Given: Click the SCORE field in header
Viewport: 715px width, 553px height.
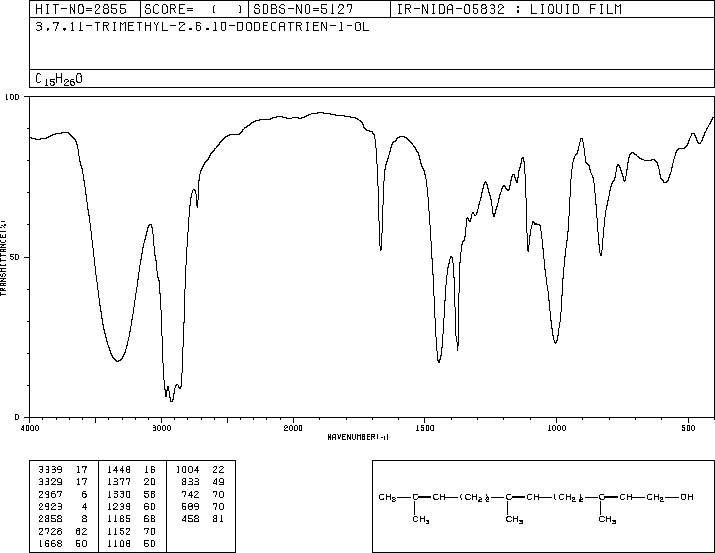Looking at the screenshot, I should [x=194, y=9].
